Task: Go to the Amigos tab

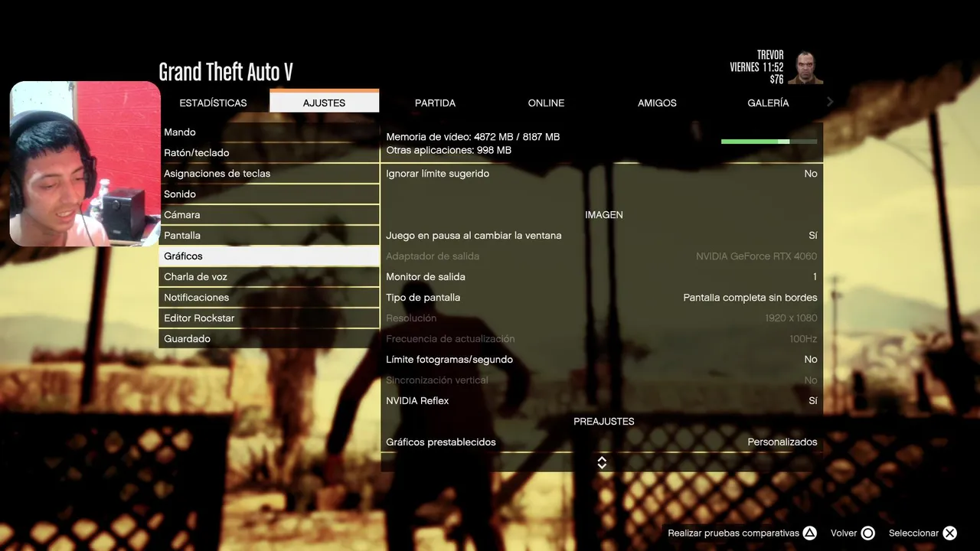Action: (x=657, y=103)
